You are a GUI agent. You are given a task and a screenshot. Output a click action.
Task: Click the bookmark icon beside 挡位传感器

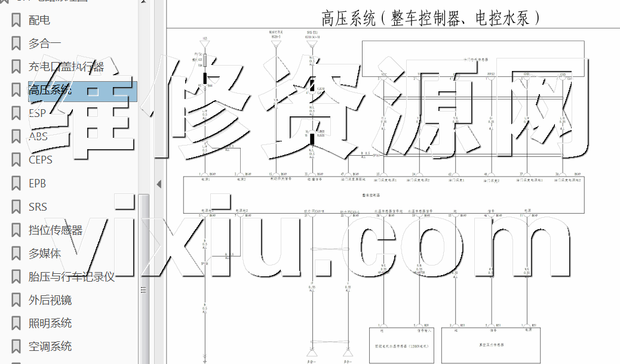tap(16, 230)
